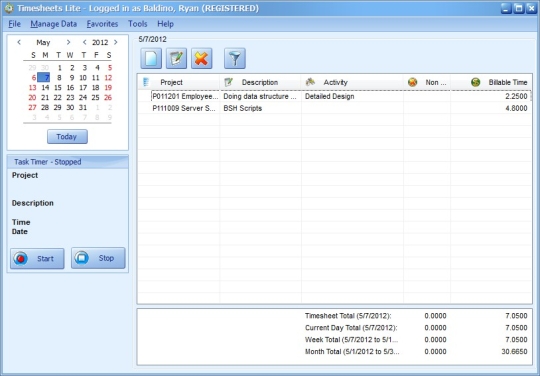Go to next year arrow beside 2012
The height and width of the screenshot is (376, 540).
pos(115,42)
